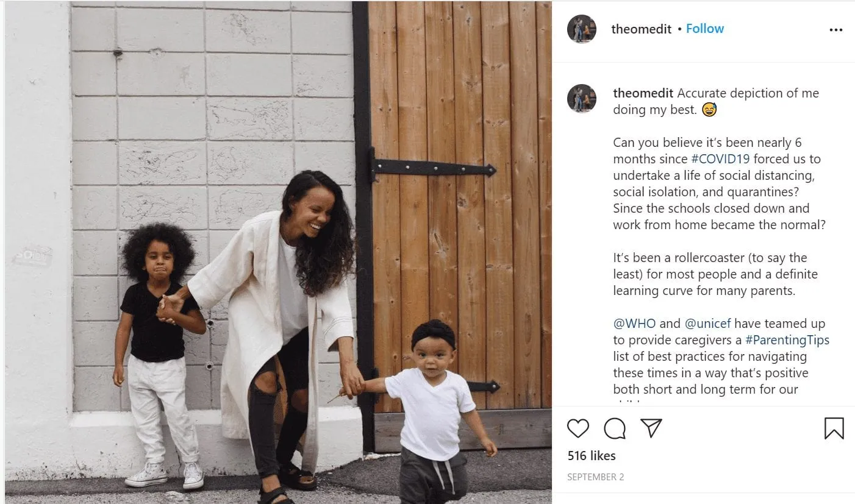
Task: View the 516 likes list
Action: 591,456
